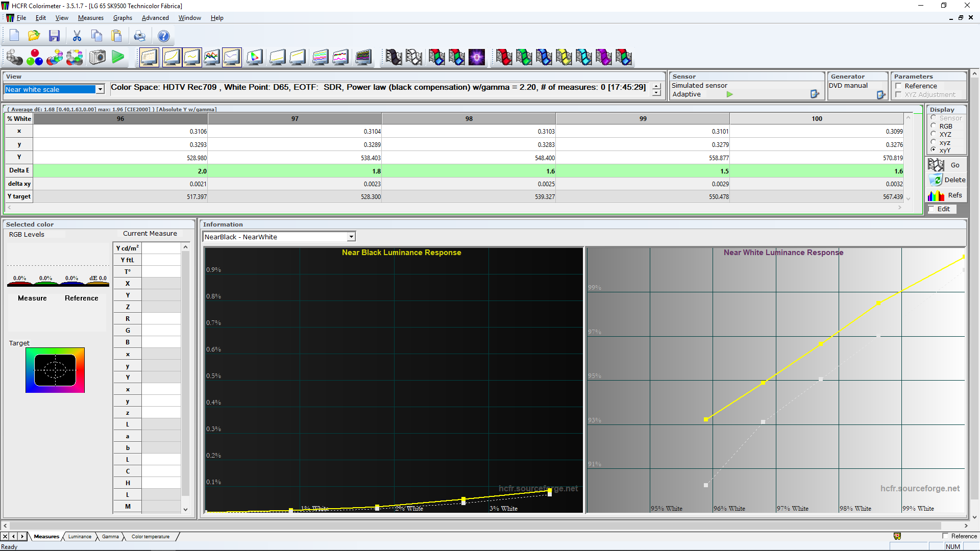Click the Target color swatch

tap(55, 370)
